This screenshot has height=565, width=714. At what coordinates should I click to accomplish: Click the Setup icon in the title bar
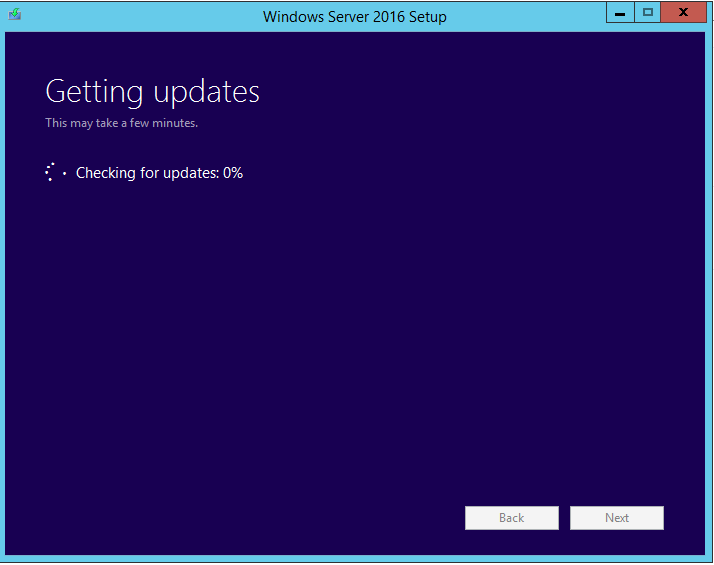[15, 14]
